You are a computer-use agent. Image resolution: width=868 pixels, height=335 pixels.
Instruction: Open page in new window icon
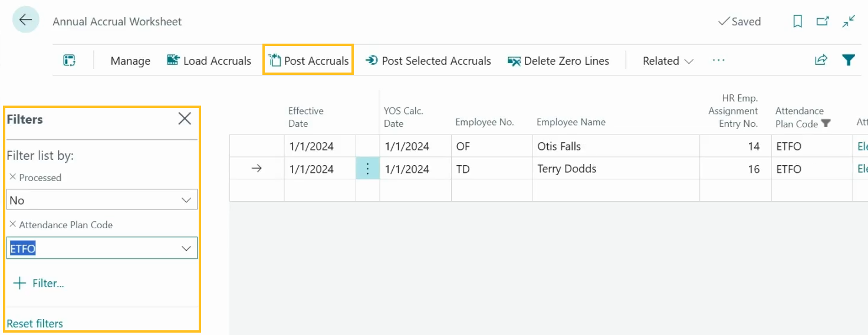[823, 22]
